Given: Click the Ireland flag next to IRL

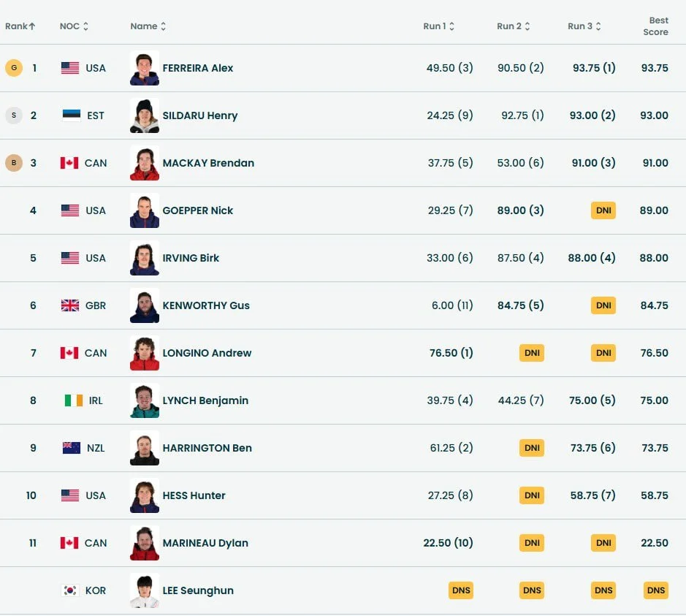Looking at the screenshot, I should (x=73, y=400).
